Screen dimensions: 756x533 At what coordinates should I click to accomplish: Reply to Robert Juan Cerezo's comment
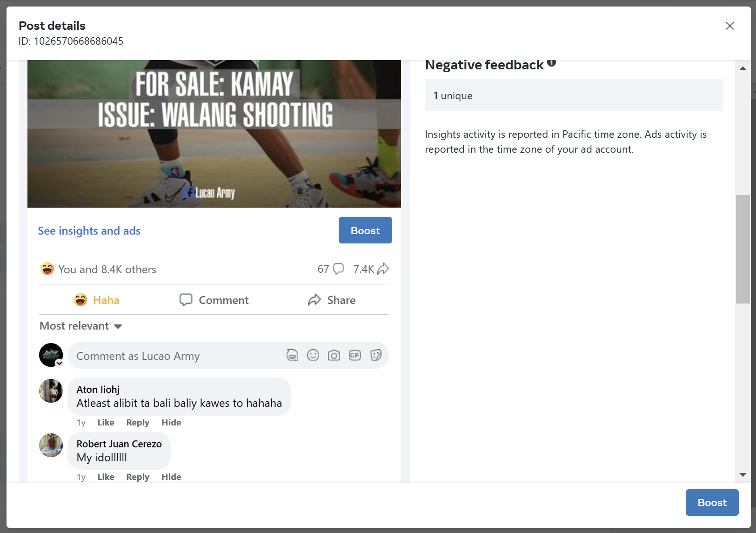click(x=138, y=477)
